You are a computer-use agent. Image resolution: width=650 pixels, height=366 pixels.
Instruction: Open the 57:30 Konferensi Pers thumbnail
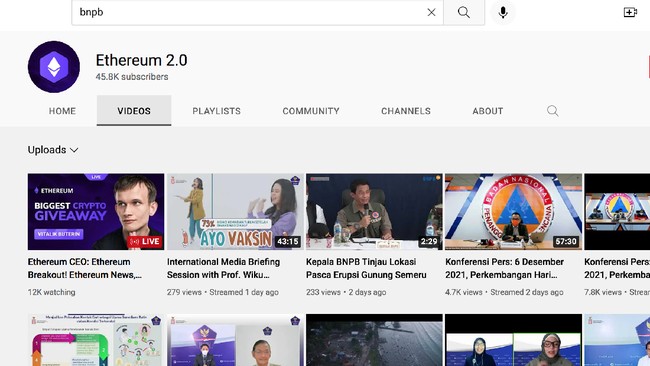coord(513,211)
